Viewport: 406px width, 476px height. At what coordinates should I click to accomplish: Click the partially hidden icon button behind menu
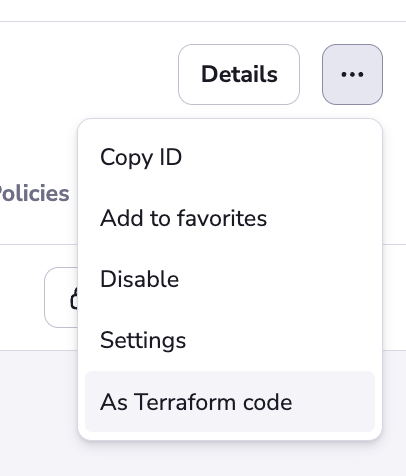click(x=61, y=297)
